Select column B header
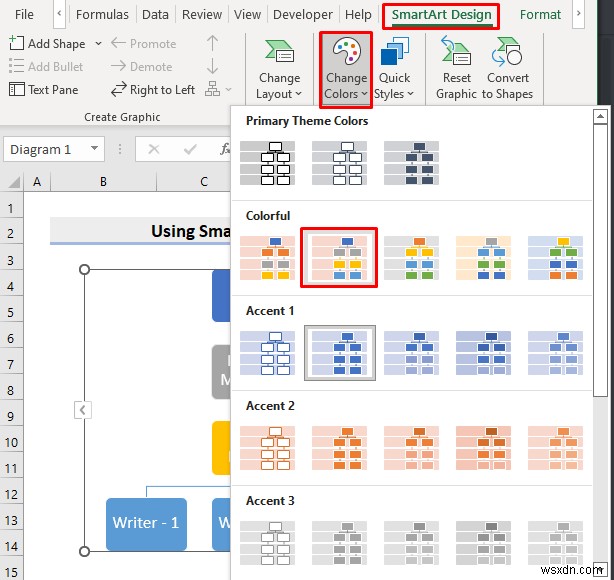This screenshot has height=580, width=614. click(103, 182)
